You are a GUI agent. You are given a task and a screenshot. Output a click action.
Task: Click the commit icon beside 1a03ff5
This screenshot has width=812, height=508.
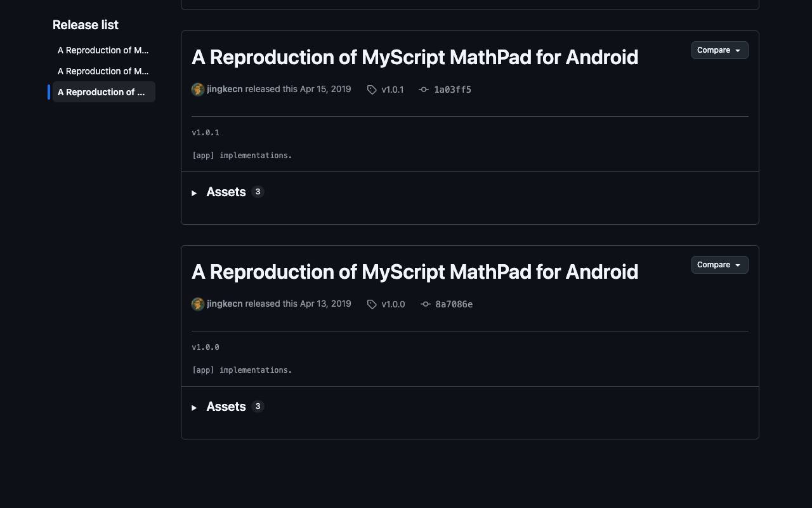tap(424, 90)
